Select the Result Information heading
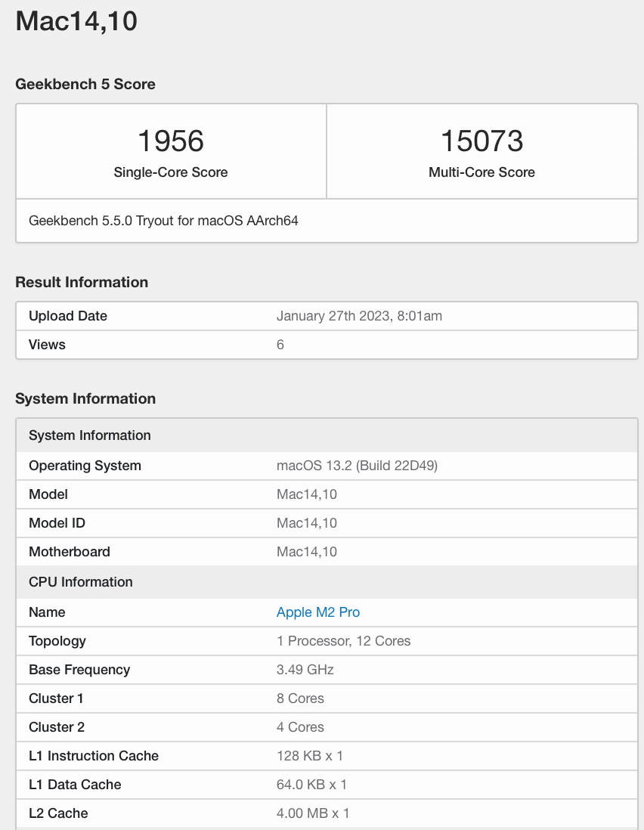 point(82,282)
